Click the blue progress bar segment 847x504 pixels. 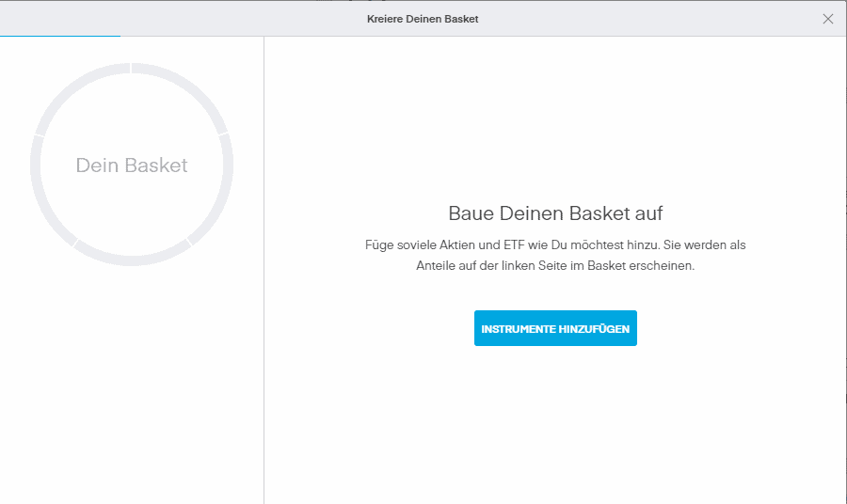60,36
